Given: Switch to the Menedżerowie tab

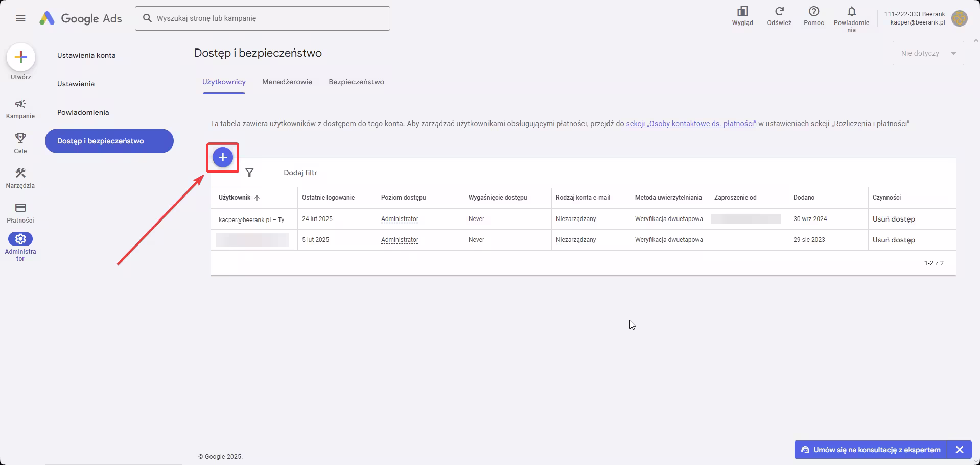Looking at the screenshot, I should [287, 82].
